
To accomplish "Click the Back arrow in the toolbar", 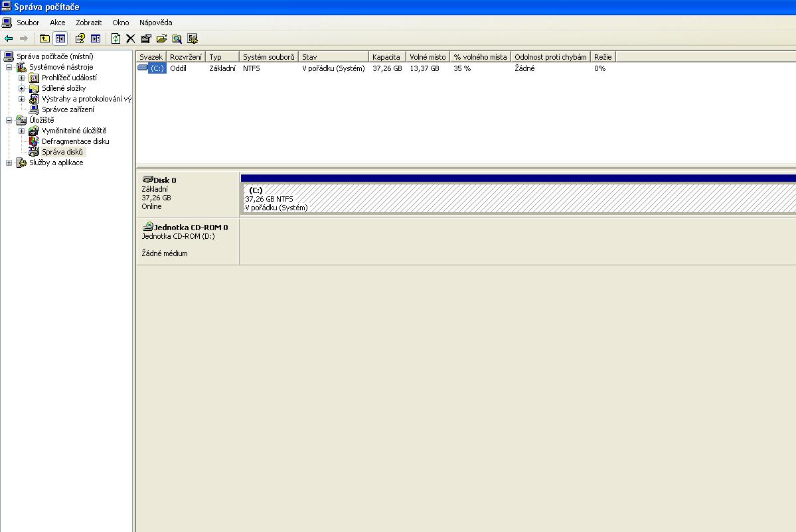I will click(9, 38).
